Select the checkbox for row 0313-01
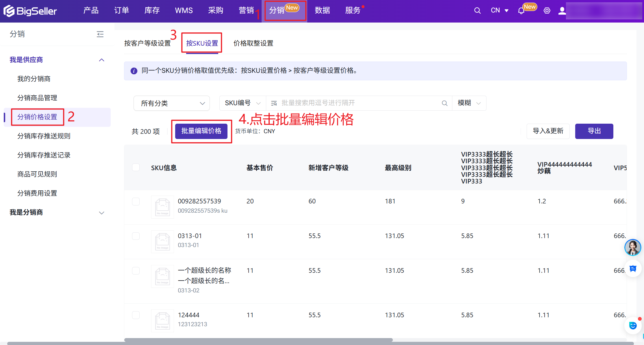 click(x=136, y=236)
